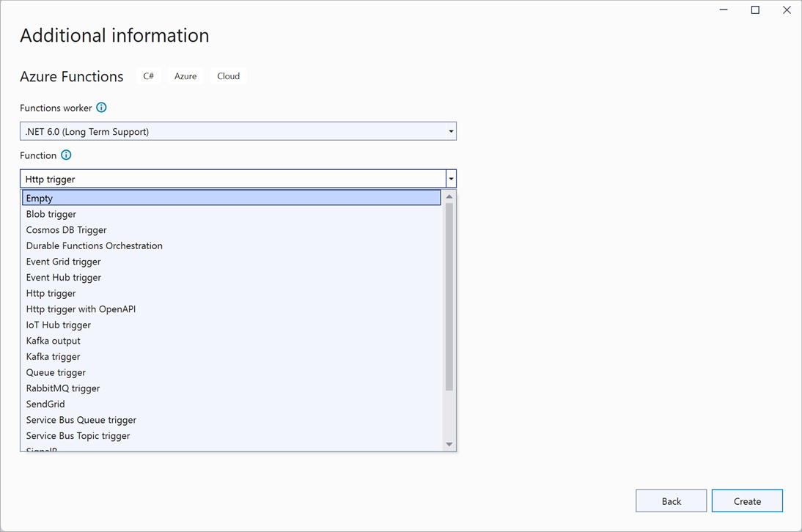Choose Blob trigger option
Screen dimensions: 802x532
(x=51, y=214)
